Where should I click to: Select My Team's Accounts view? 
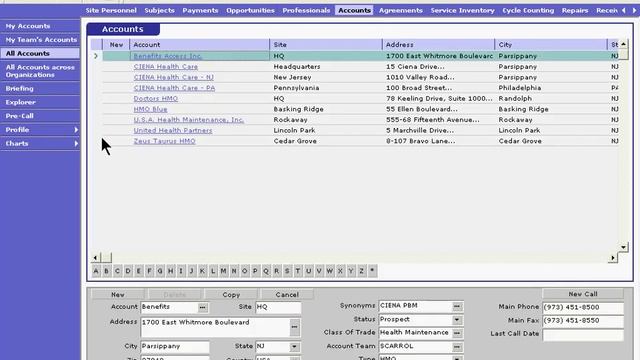click(x=40, y=40)
